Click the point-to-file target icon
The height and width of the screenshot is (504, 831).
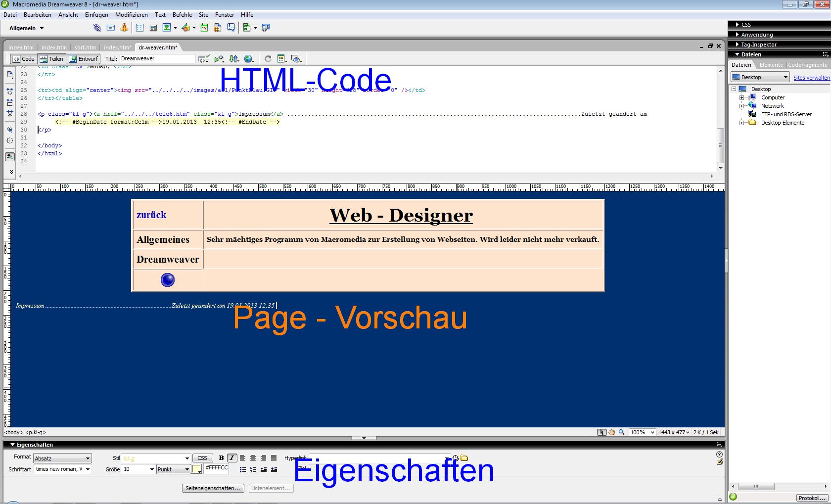456,458
